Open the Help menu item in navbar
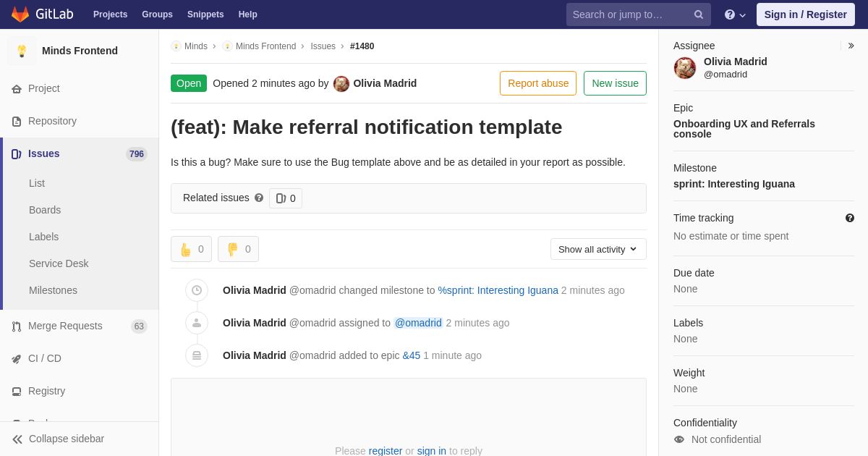868x456 pixels. coord(248,14)
